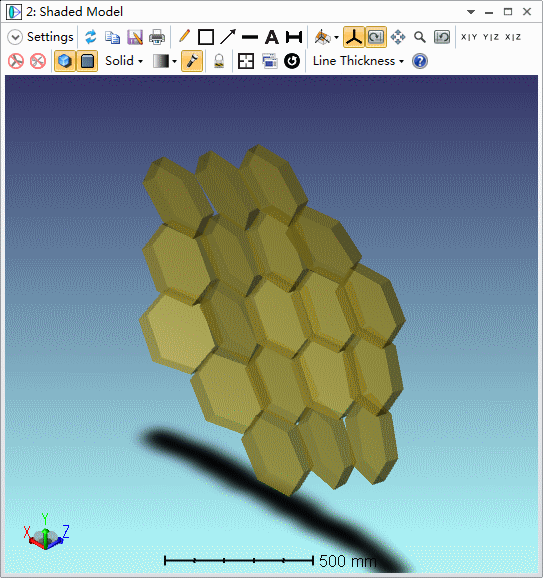Save the graphic with the save icon
Screen dimensions: 543x578
135,37
